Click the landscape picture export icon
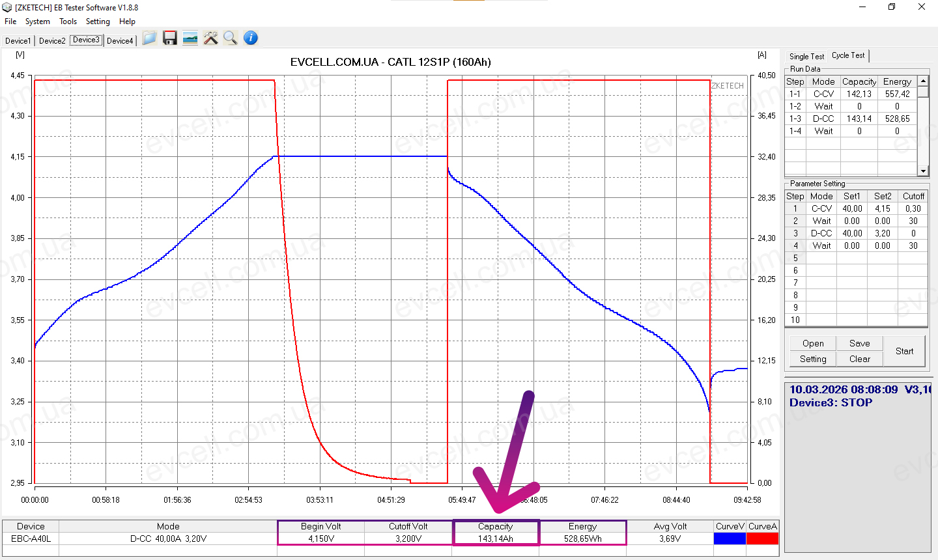Image resolution: width=938 pixels, height=560 pixels. [x=190, y=38]
